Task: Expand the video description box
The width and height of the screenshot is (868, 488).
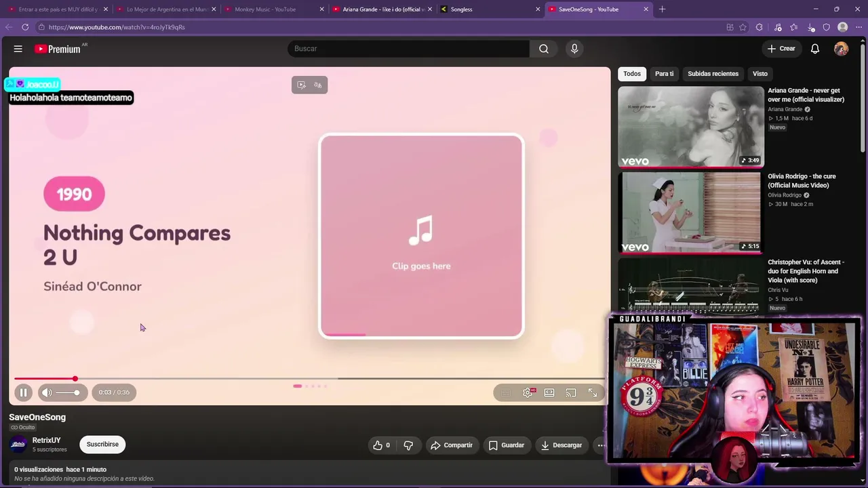Action: pyautogui.click(x=309, y=474)
